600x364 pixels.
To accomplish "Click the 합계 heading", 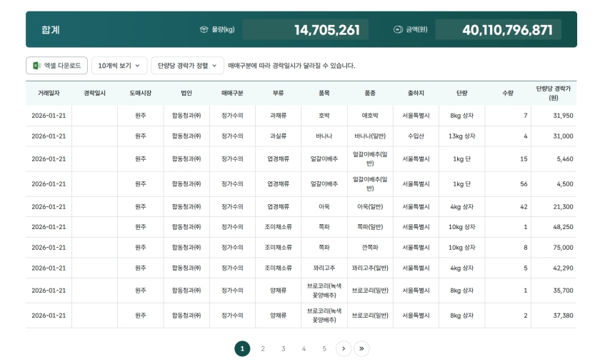I will 51,30.
